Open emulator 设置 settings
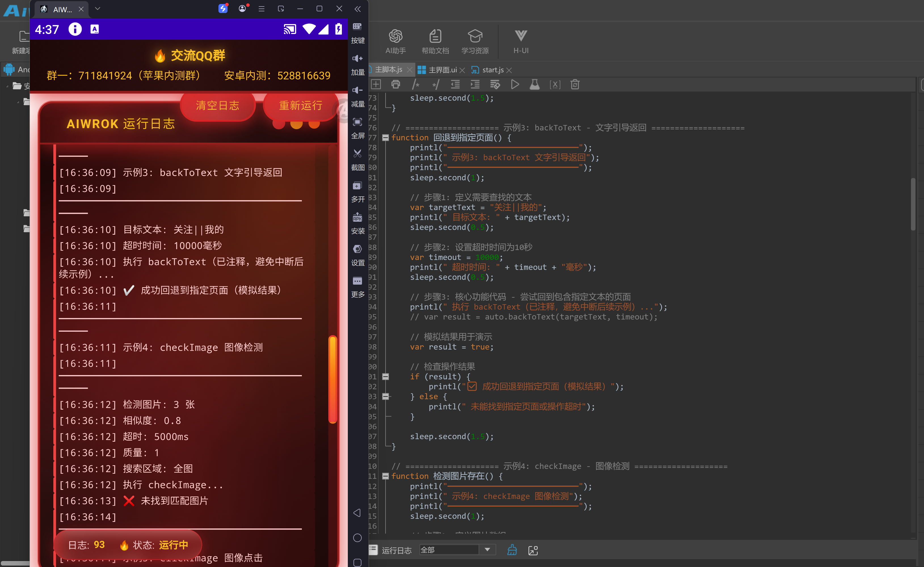Image resolution: width=924 pixels, height=567 pixels. (x=357, y=255)
